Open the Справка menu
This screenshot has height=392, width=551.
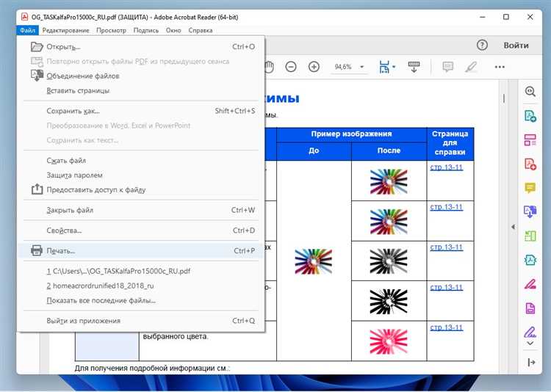pos(201,30)
